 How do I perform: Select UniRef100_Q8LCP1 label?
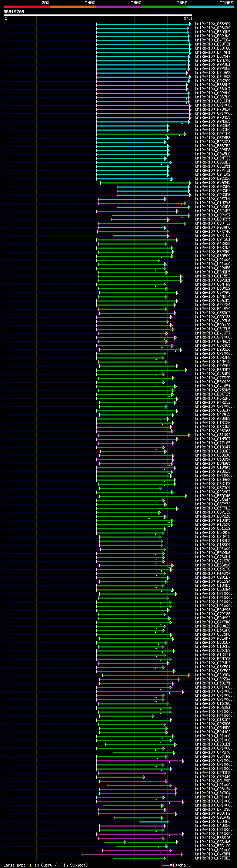pos(213,101)
